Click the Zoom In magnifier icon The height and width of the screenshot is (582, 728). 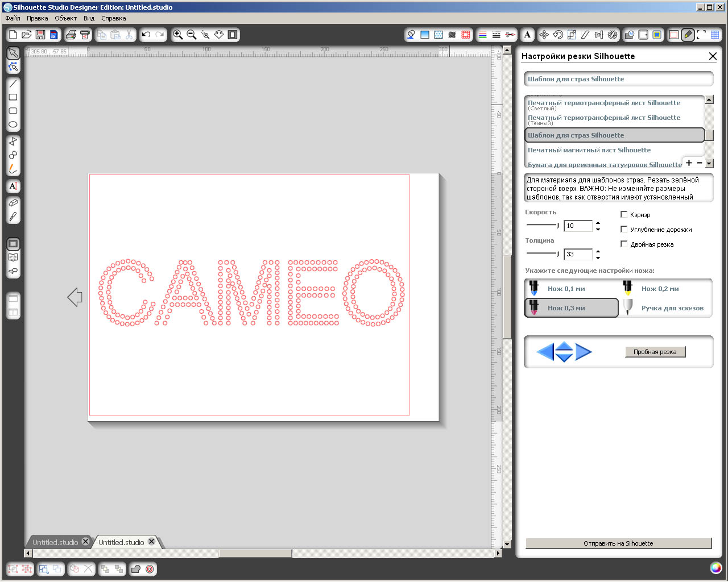[178, 35]
